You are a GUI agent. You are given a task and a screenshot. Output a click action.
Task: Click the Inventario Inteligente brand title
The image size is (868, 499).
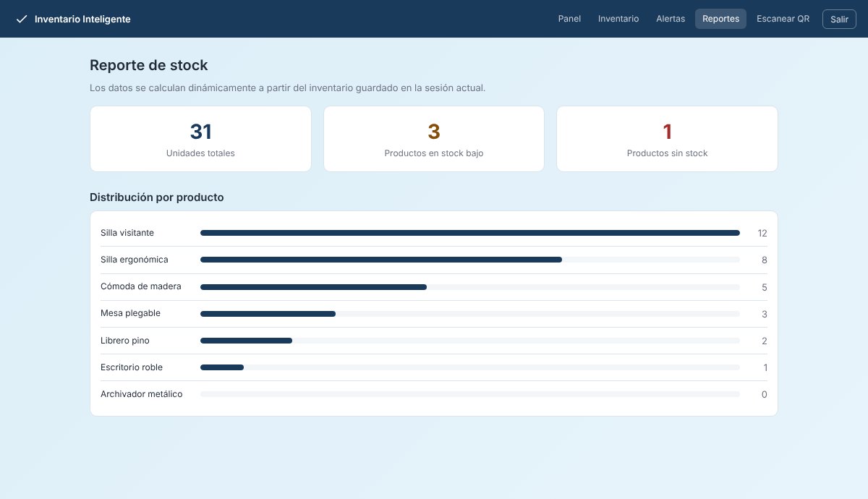coord(82,20)
